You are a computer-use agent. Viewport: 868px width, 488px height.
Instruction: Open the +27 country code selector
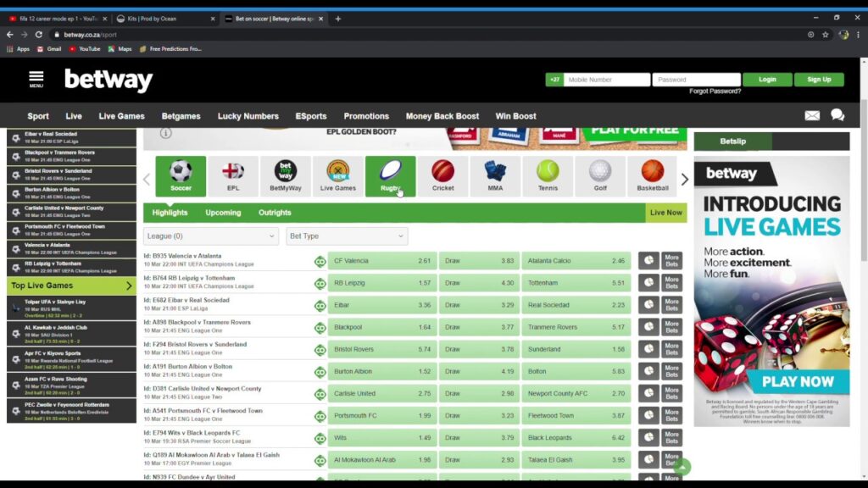554,80
